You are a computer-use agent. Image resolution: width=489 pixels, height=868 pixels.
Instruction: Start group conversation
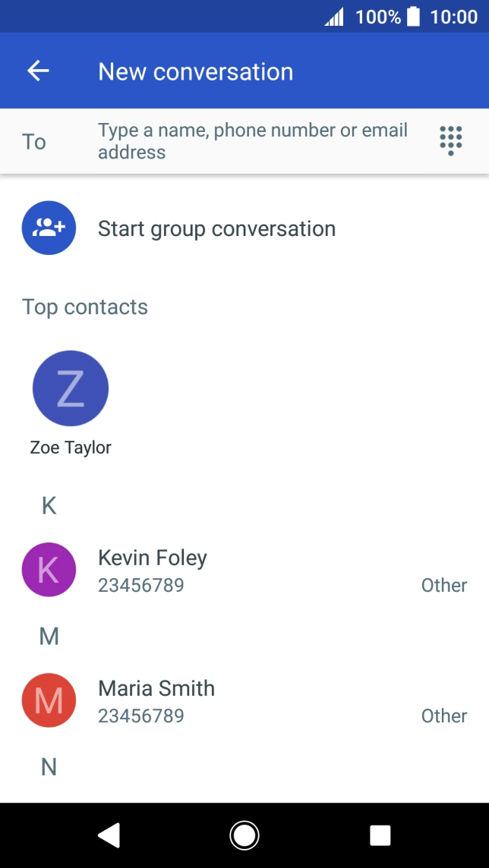[x=216, y=229]
